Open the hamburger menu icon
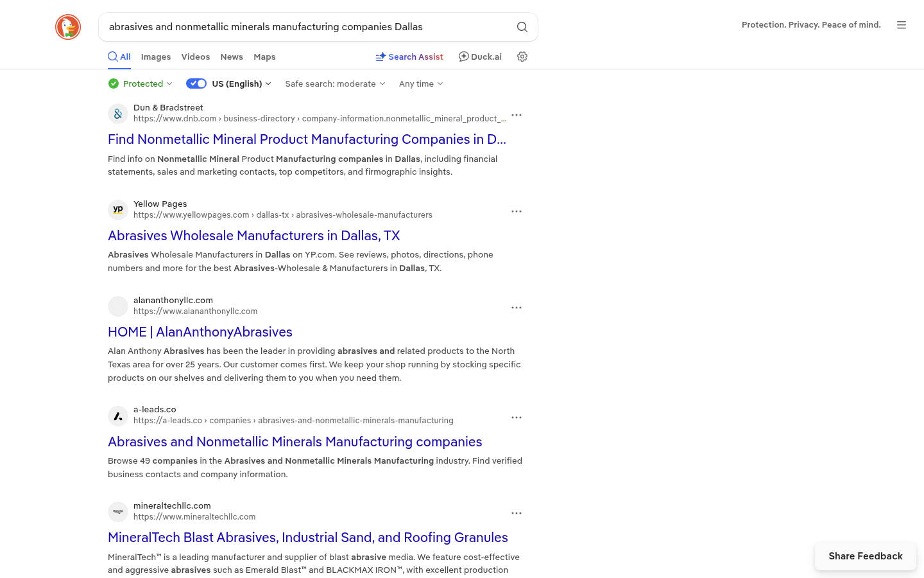The image size is (924, 578). pyautogui.click(x=902, y=25)
